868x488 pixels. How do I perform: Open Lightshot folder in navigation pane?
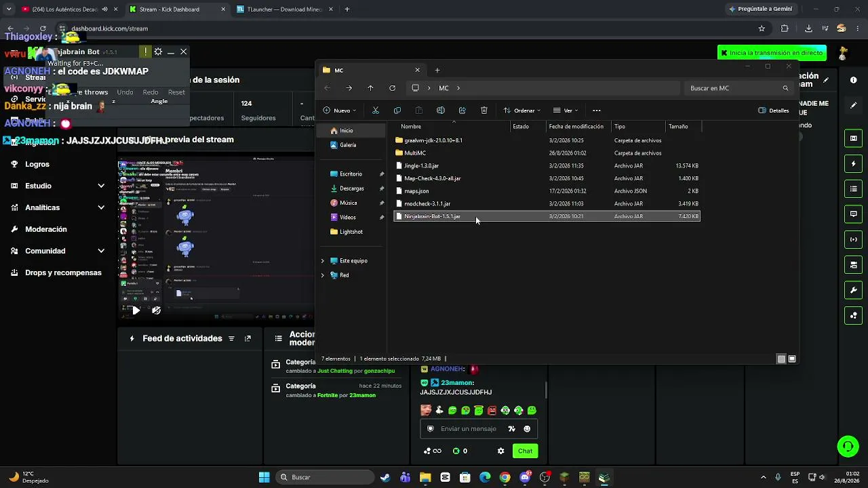(x=351, y=232)
